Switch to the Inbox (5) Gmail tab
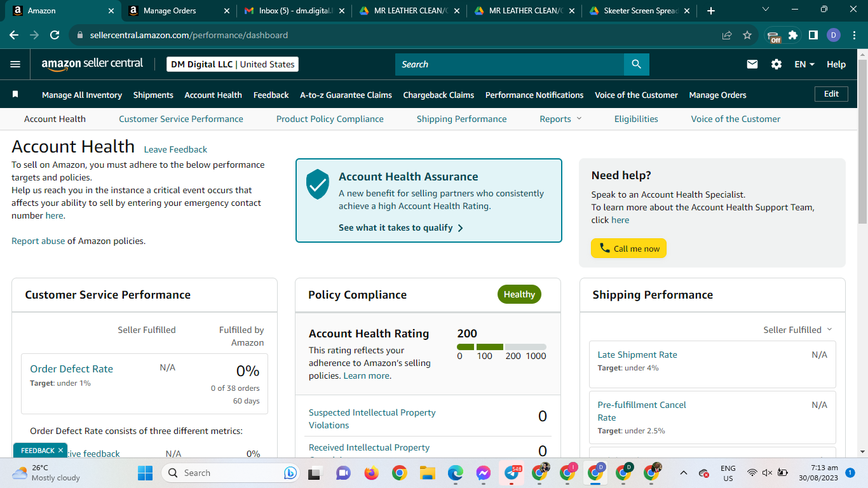 [295, 11]
